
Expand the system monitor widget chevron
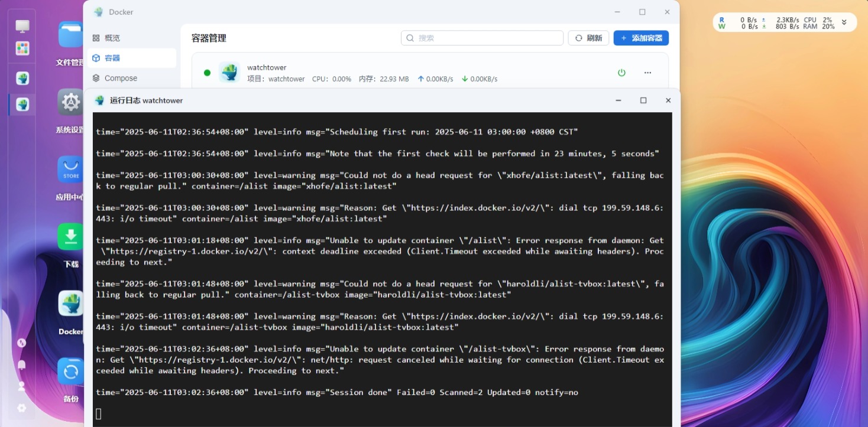[844, 22]
